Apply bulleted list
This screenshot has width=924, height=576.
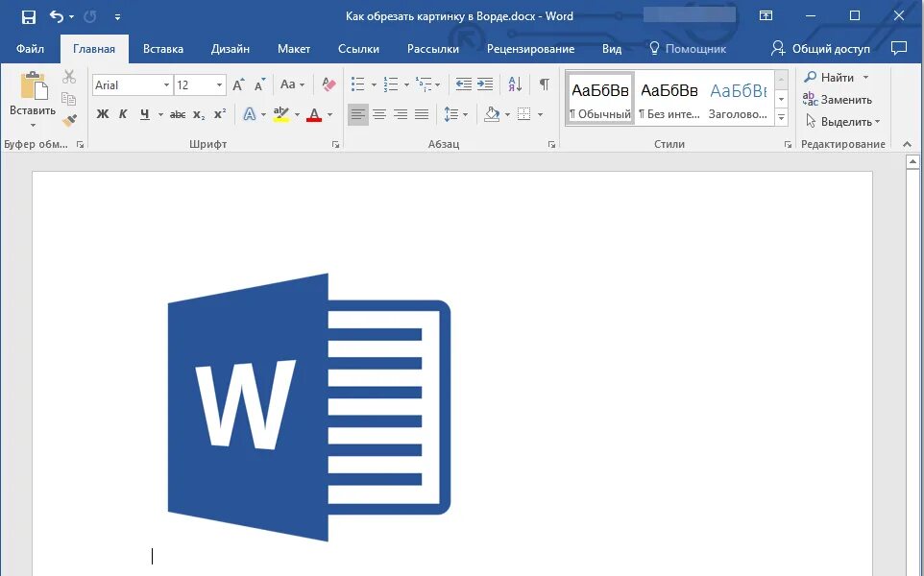pos(357,84)
